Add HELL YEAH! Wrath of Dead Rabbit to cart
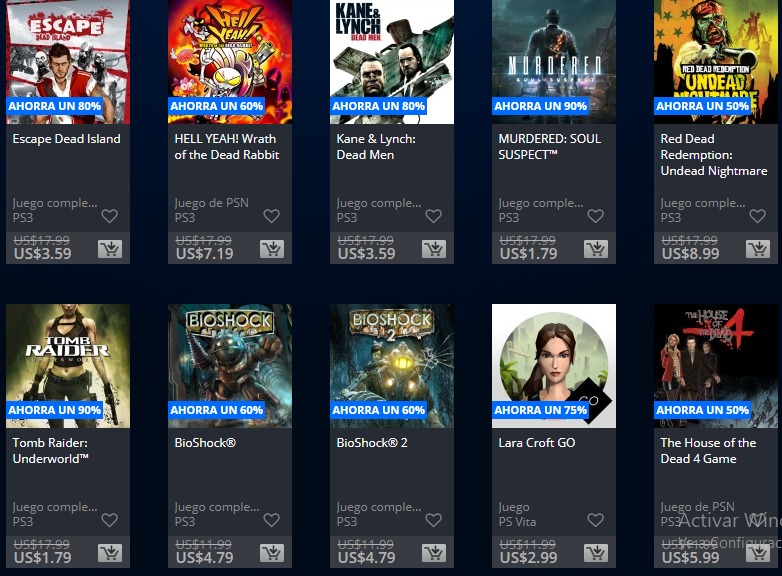 272,248
